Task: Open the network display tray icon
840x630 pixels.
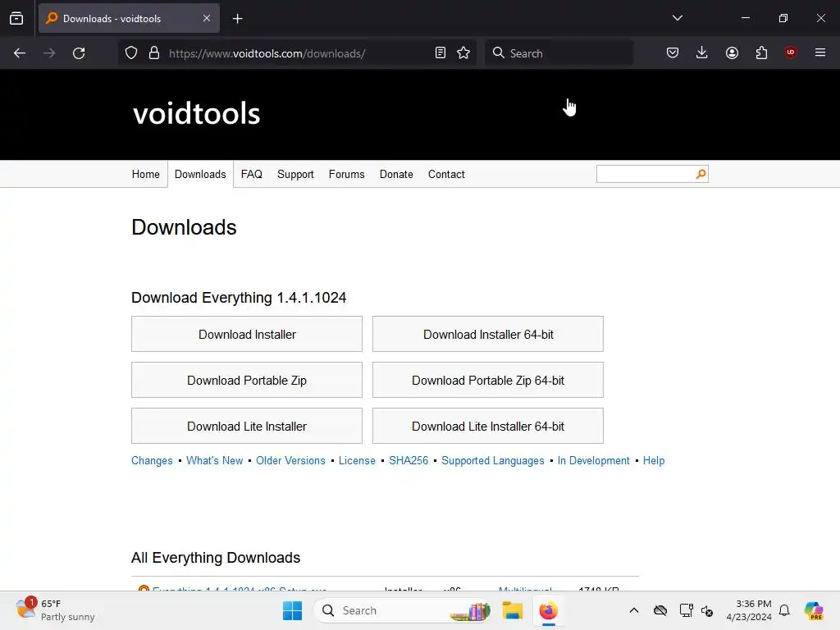Action: coord(686,610)
